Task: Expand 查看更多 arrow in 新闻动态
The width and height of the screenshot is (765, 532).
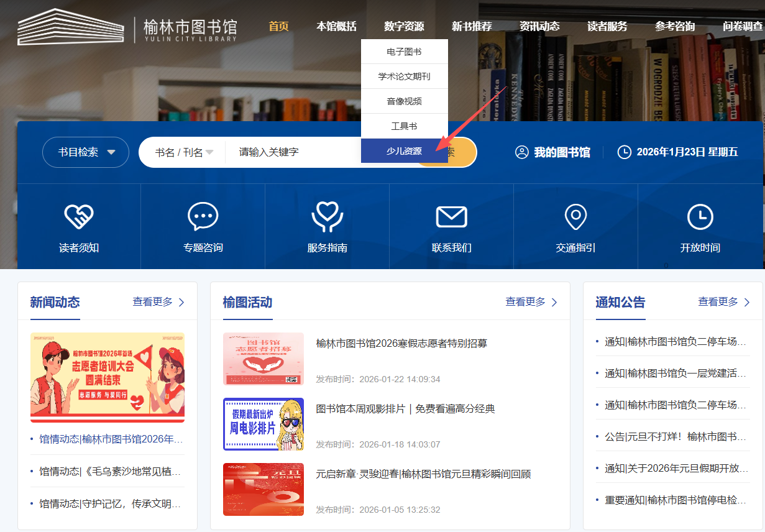Action: coord(181,302)
